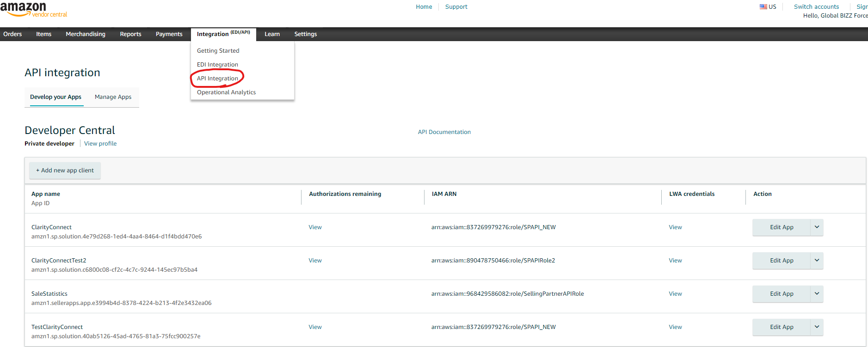
Task: Click the Action column header
Action: [763, 194]
